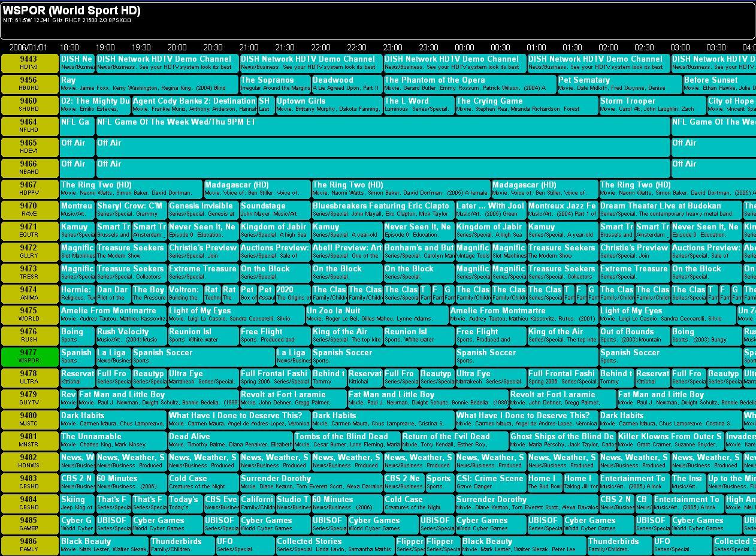Click the WSPOR (World Sport HD) title
This screenshot has width=756, height=556.
71,10
